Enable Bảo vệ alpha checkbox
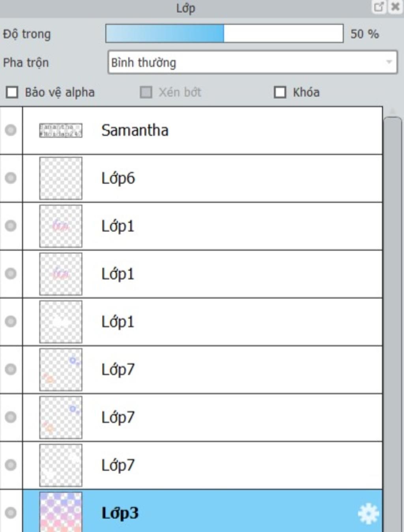Screen dimensions: 404x532 (12, 92)
